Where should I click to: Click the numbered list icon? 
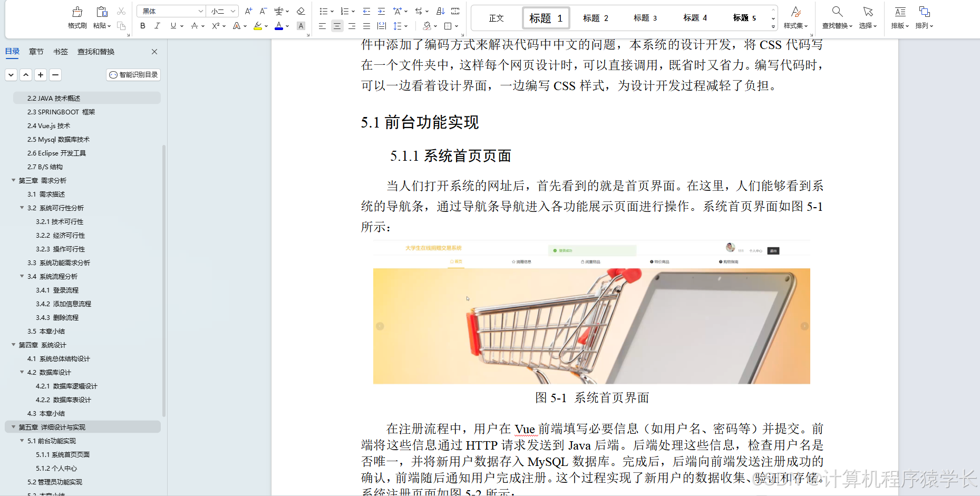[344, 11]
